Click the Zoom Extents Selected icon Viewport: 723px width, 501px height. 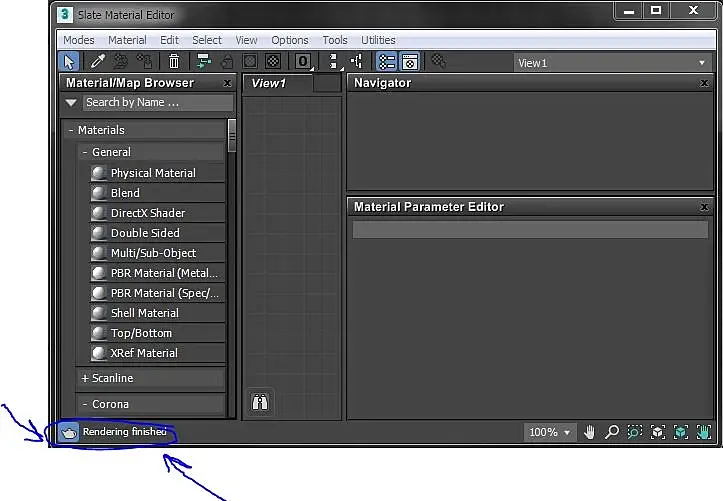coord(681,432)
